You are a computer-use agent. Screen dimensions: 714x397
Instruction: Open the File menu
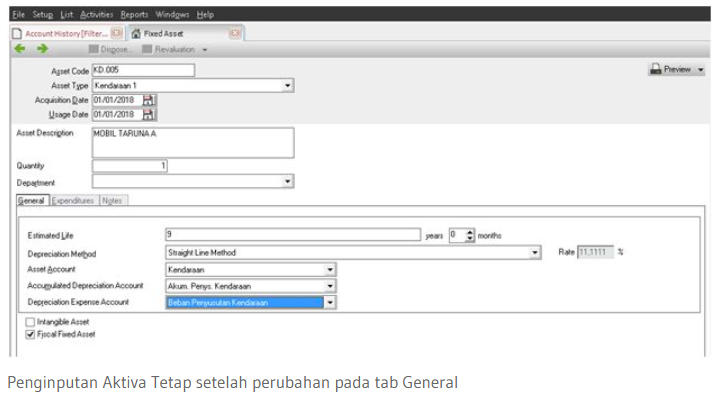[19, 15]
